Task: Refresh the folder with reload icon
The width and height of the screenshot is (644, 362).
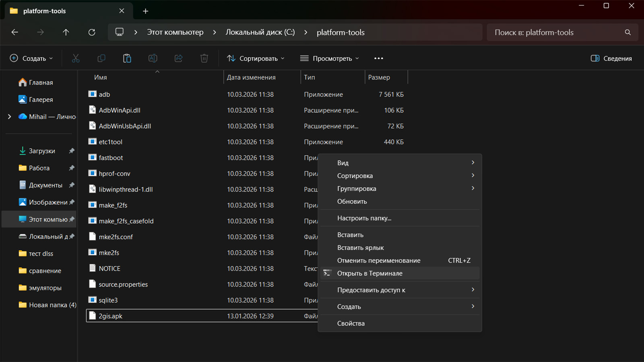Action: [x=92, y=32]
